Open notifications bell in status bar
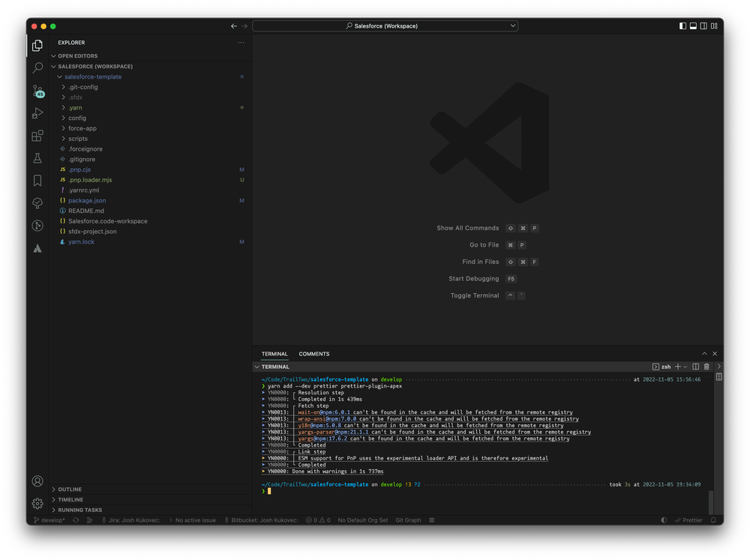 coord(713,520)
